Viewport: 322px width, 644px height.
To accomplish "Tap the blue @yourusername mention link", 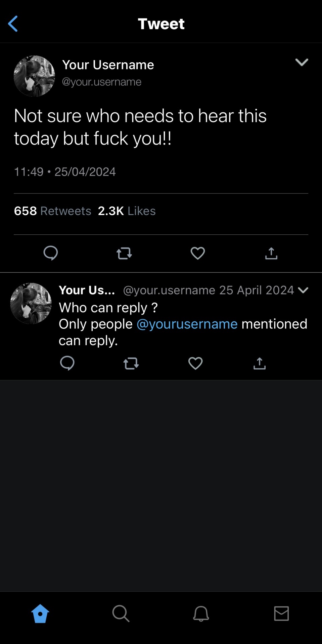I will (x=187, y=324).
